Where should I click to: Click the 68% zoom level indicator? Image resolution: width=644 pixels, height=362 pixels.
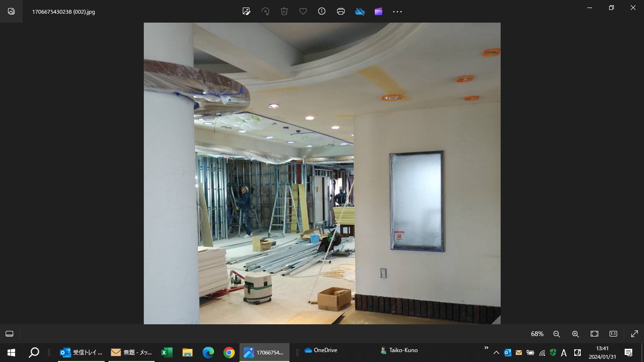(537, 334)
